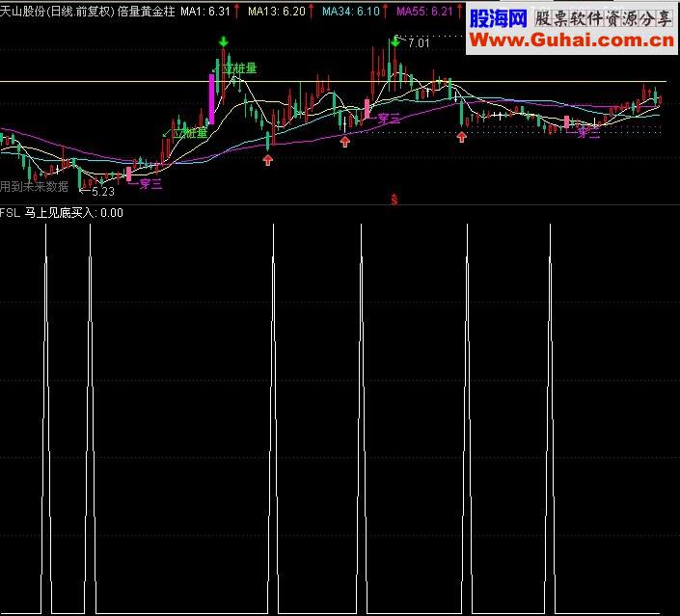Click the fifth spike in the FSL panel
The height and width of the screenshot is (616, 680).
coord(467,418)
